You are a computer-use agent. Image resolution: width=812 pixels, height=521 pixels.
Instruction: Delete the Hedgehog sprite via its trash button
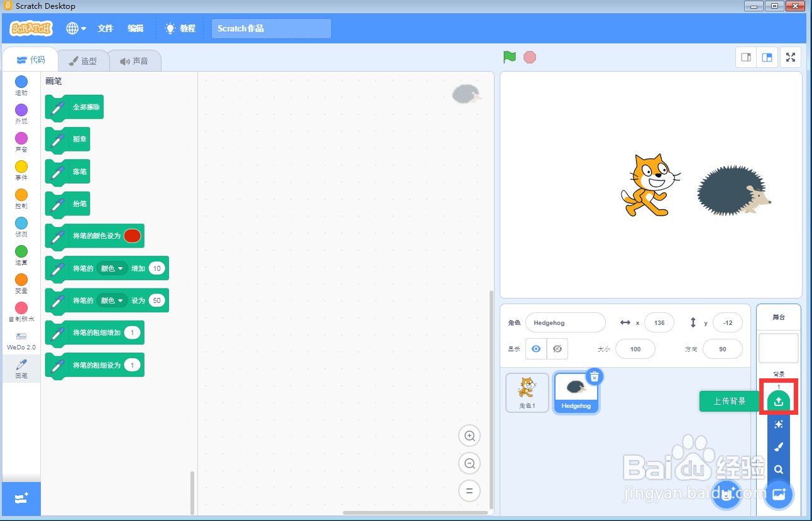594,376
